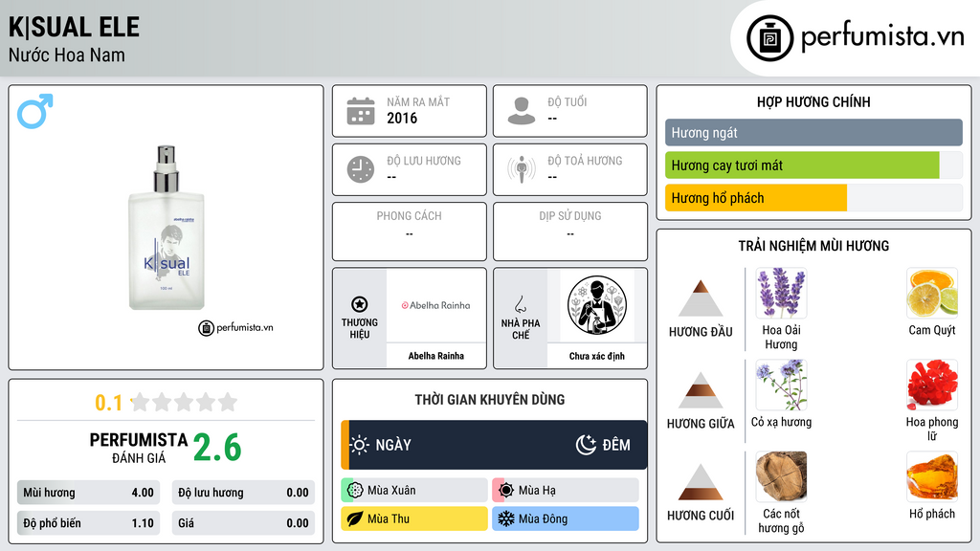Click the Trải nghiệm mùi hương heading
The height and width of the screenshot is (551, 980).
(x=813, y=246)
